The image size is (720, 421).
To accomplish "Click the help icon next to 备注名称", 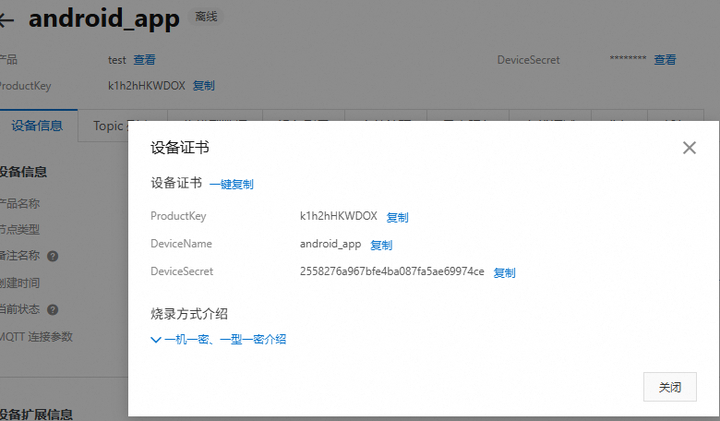I will pyautogui.click(x=53, y=256).
